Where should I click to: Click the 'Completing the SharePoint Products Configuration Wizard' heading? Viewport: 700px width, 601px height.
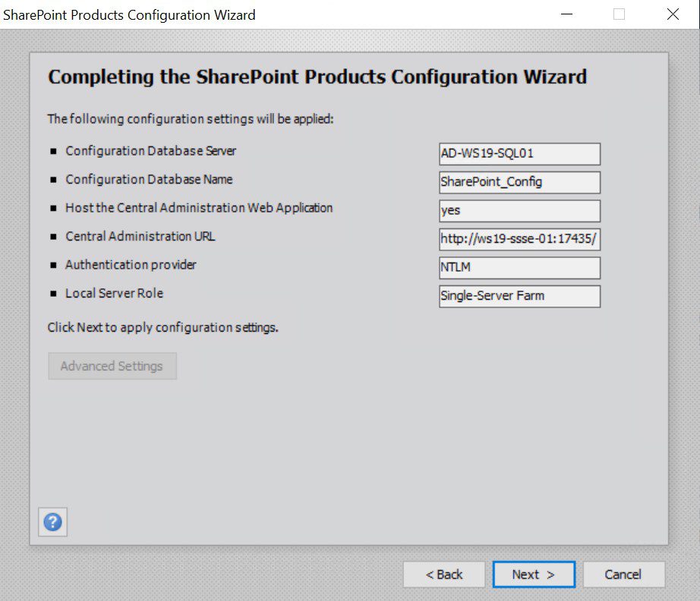tap(317, 77)
